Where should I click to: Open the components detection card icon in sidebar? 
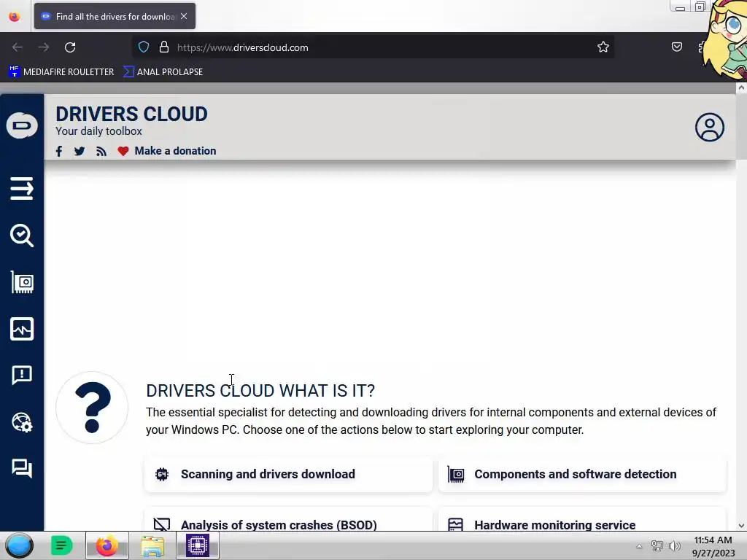22,282
